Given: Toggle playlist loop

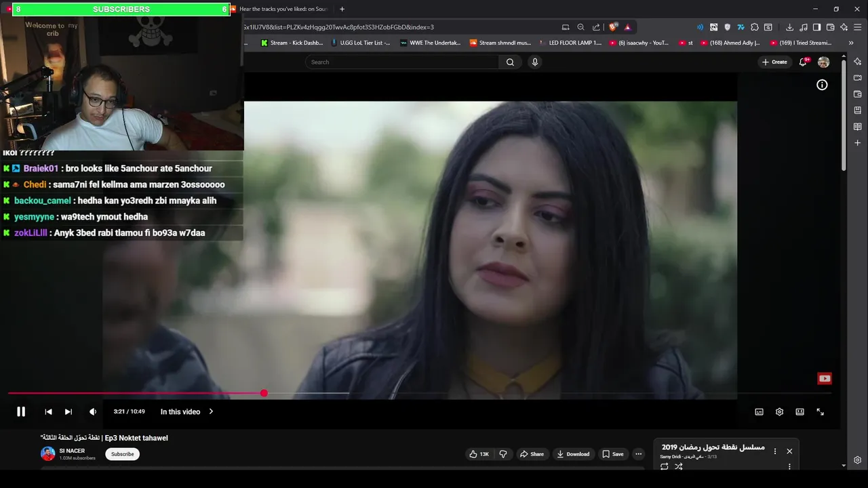Looking at the screenshot, I should [664, 466].
